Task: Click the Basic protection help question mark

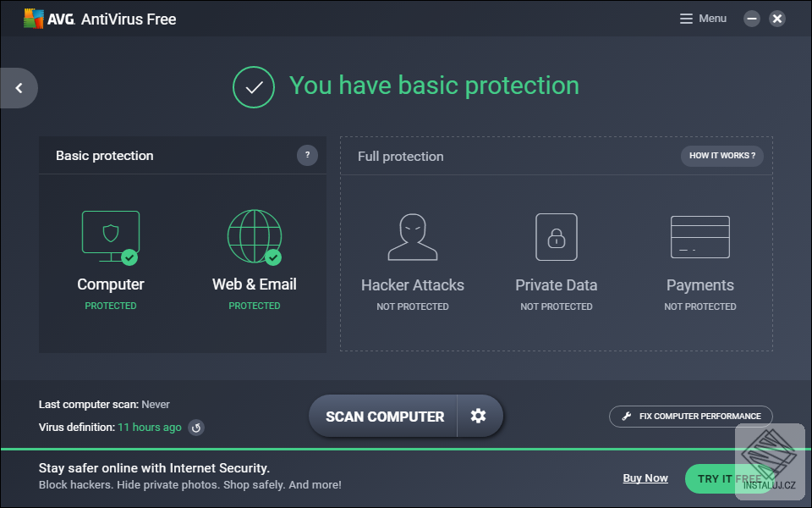Action: (307, 155)
